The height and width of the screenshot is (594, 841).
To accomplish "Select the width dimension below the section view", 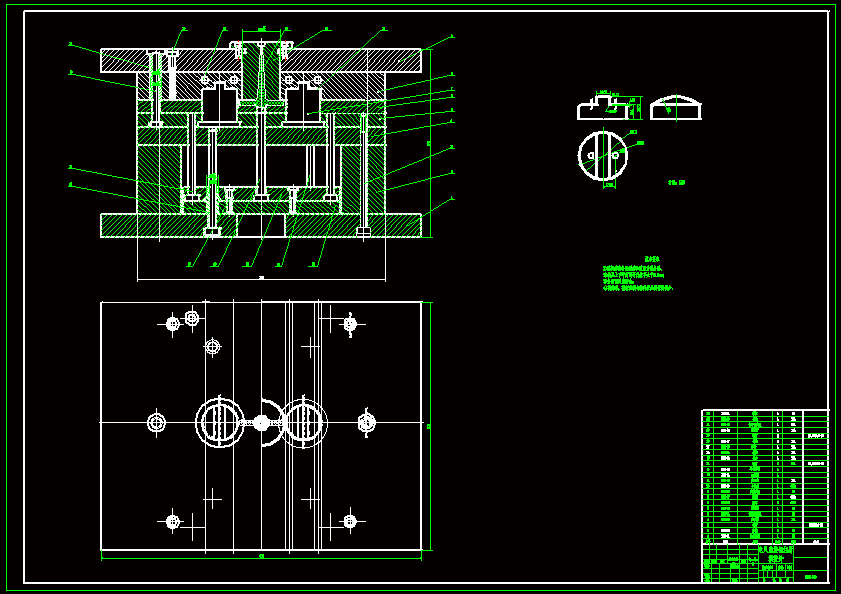I will click(x=261, y=278).
